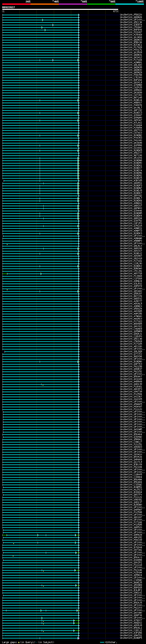Select hit label UniRef100_P62146
This screenshot has height=644, width=146.
(x=131, y=570)
